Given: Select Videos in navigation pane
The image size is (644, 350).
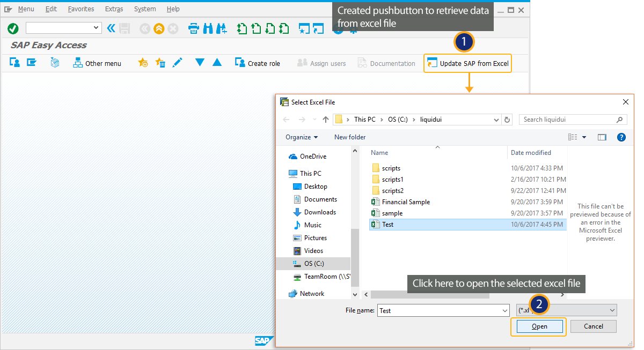Looking at the screenshot, I should coord(308,251).
